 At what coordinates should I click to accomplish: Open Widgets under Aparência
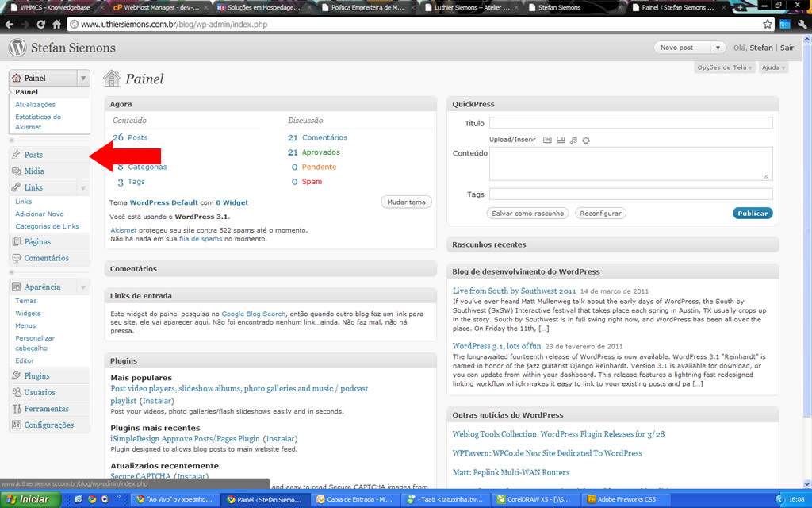pos(28,313)
